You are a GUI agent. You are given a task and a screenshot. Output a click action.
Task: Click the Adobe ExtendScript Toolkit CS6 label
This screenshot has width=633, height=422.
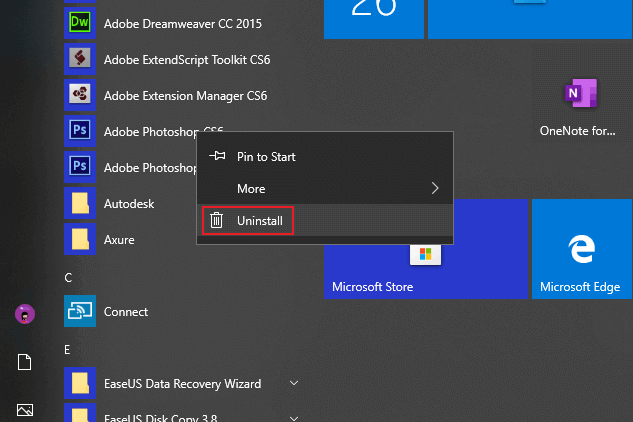(x=187, y=60)
